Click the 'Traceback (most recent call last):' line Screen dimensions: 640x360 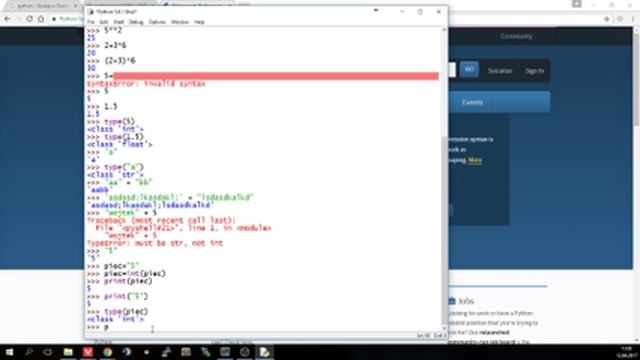point(161,220)
